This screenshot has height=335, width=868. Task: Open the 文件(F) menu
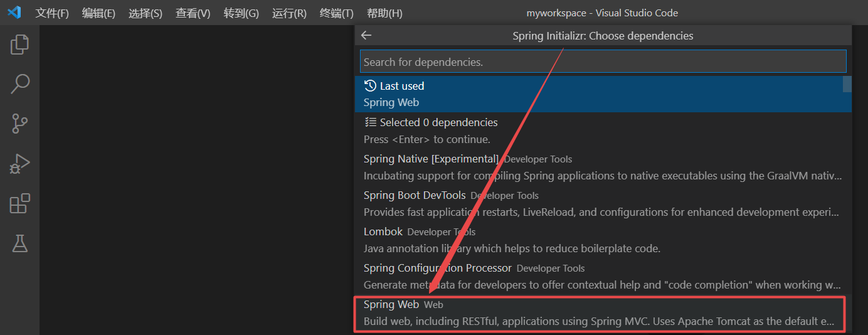click(52, 13)
